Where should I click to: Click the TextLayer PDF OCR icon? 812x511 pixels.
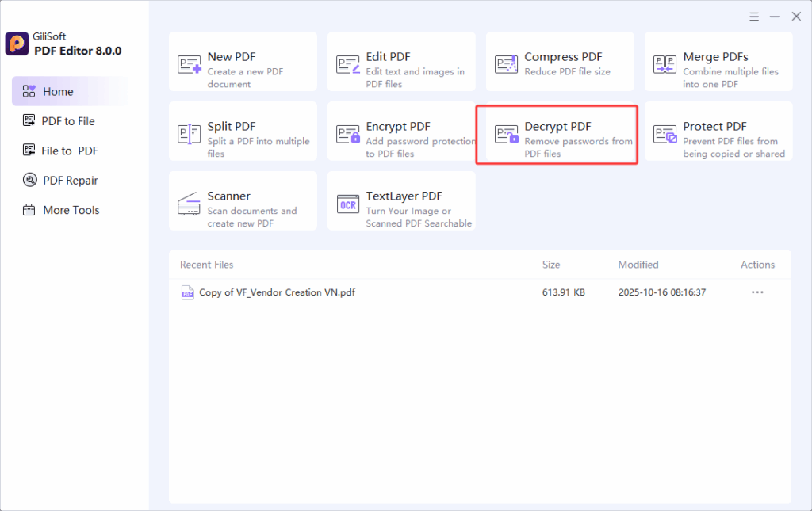[348, 204]
